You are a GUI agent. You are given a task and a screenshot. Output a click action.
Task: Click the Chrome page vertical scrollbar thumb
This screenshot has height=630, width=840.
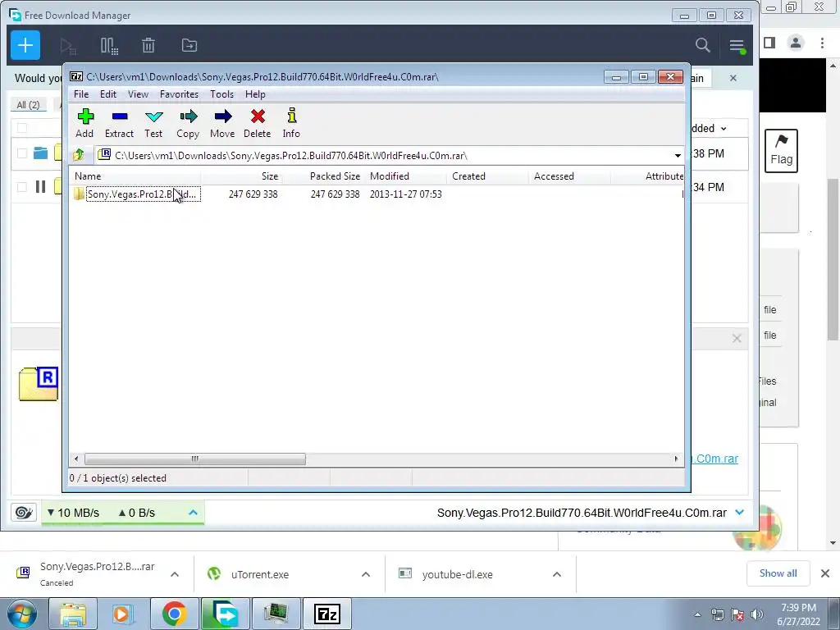[x=833, y=259]
